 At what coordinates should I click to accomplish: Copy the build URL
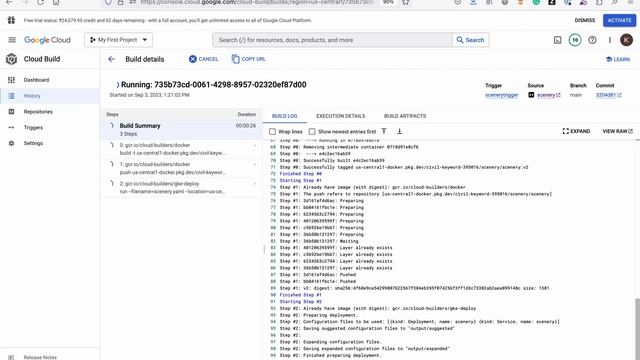pos(249,59)
